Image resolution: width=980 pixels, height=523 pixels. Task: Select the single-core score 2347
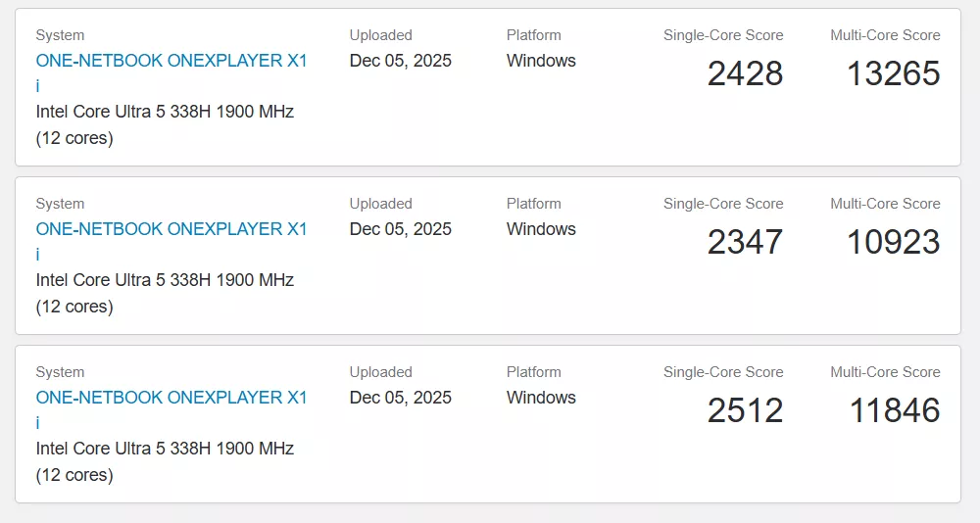tap(745, 242)
